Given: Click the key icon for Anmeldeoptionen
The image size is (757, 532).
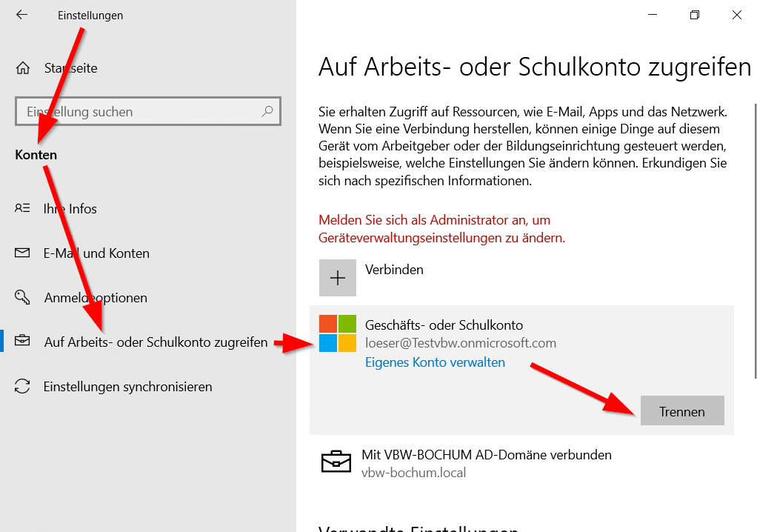Looking at the screenshot, I should (22, 298).
